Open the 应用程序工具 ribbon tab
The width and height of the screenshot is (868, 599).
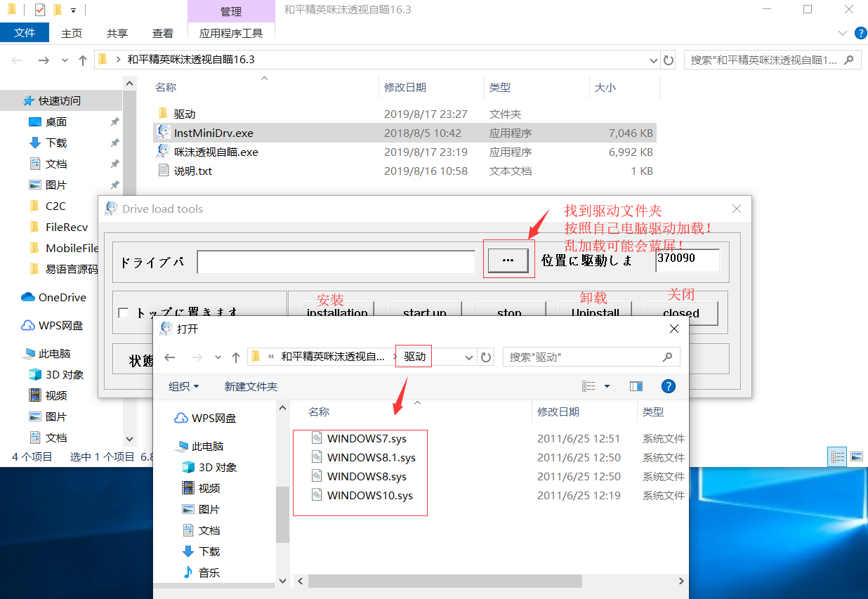(231, 33)
